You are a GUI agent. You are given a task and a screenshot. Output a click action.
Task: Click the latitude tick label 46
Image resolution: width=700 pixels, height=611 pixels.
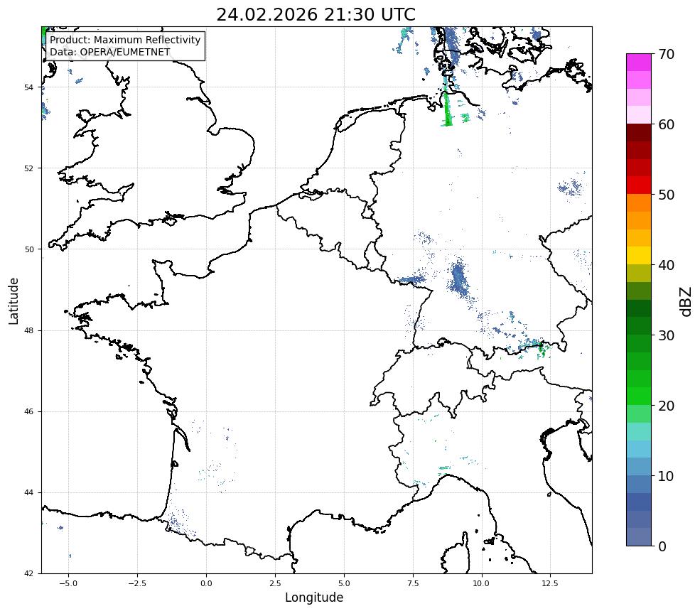pos(28,411)
